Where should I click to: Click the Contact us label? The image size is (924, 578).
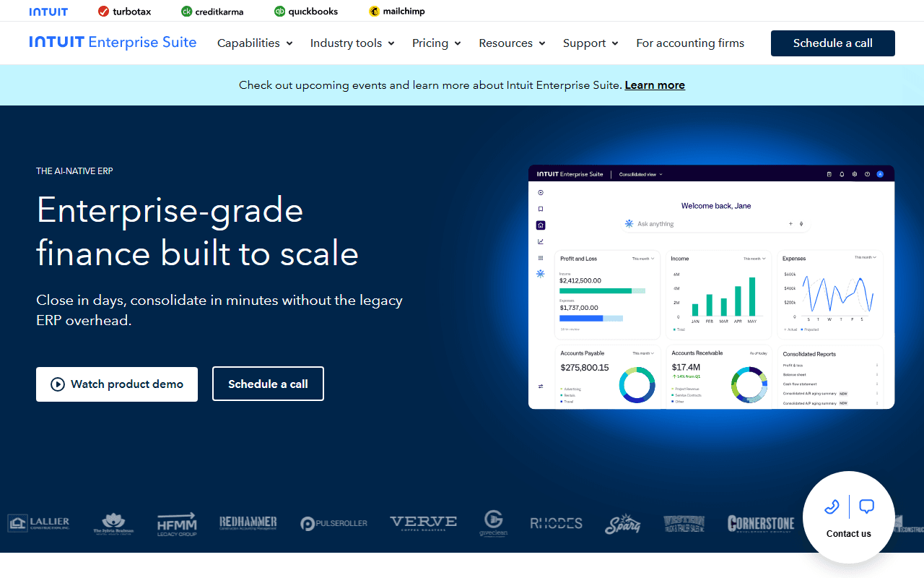pos(849,534)
